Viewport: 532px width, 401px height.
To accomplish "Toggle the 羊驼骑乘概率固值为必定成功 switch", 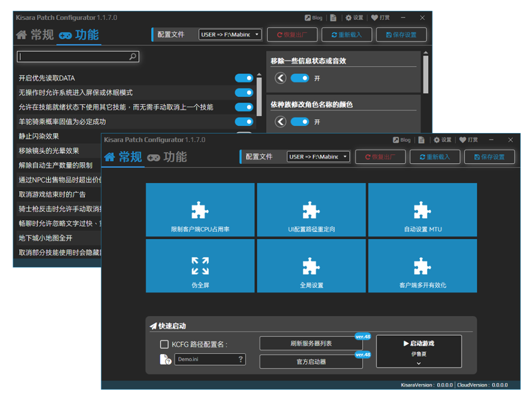I will click(x=244, y=122).
